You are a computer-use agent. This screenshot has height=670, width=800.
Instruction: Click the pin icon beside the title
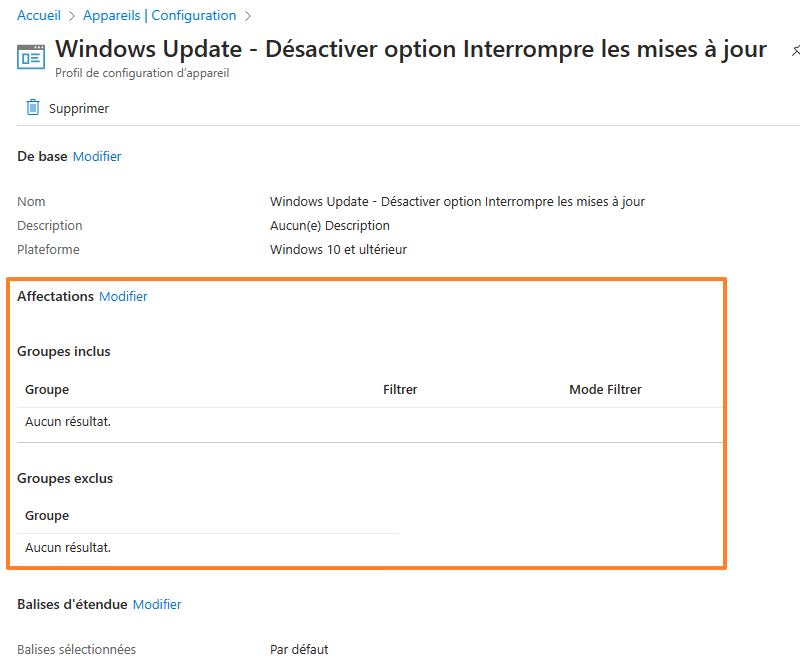794,50
